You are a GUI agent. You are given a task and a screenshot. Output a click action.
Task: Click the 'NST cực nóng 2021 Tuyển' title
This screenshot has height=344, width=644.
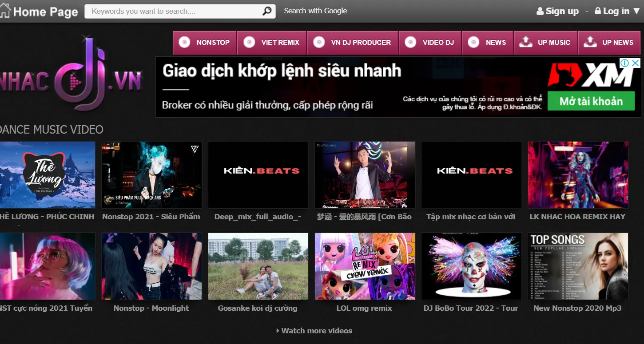(46, 308)
